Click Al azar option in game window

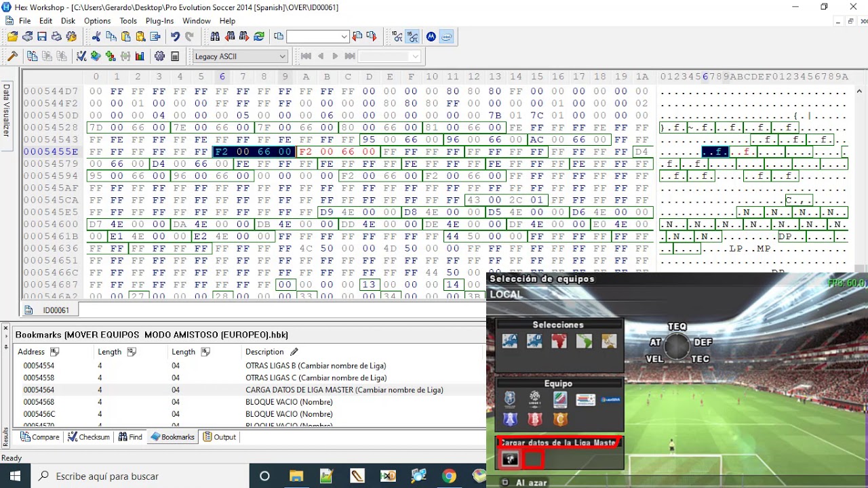coord(532,483)
